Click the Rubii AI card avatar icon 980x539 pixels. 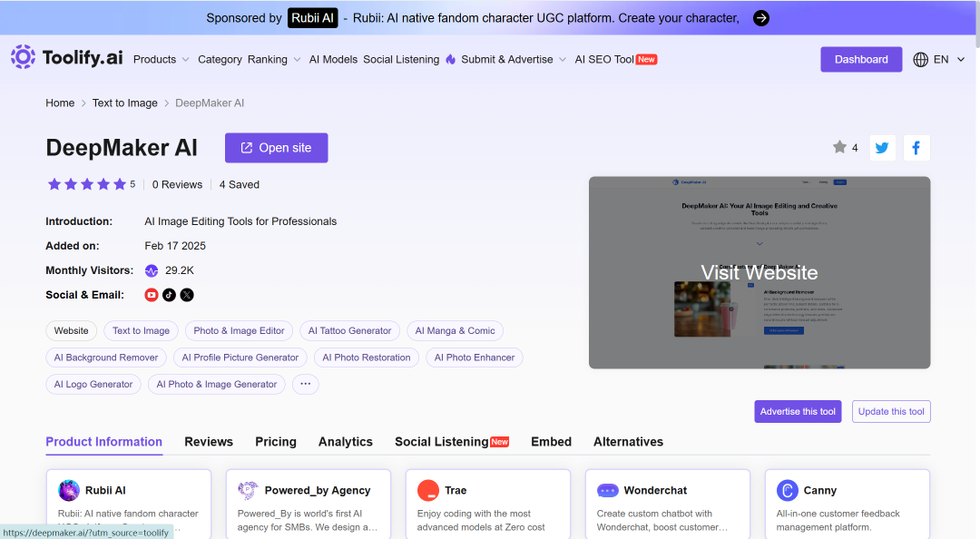[x=69, y=490]
